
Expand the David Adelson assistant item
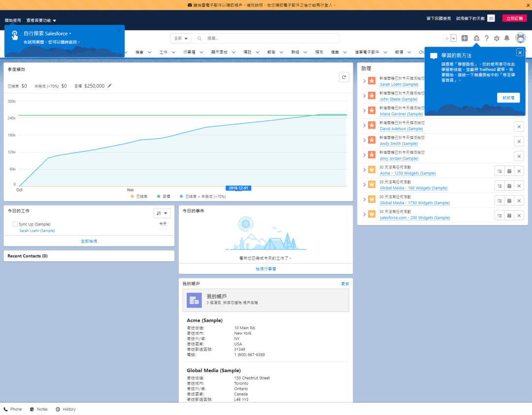click(365, 125)
